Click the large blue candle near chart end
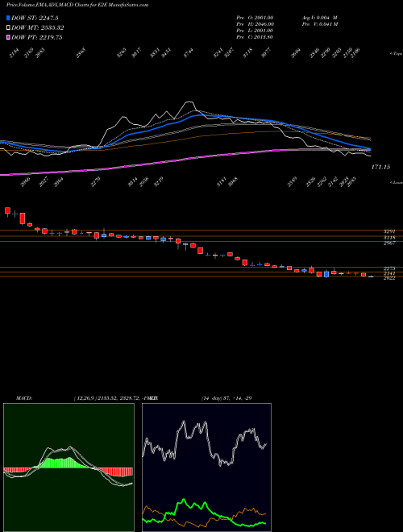The image size is (403, 532). pos(326,274)
